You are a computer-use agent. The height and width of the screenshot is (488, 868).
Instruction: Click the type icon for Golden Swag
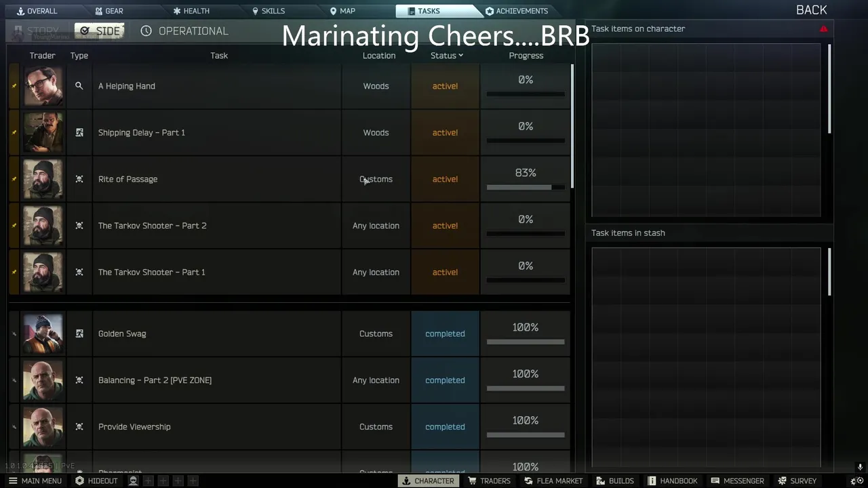(x=79, y=333)
